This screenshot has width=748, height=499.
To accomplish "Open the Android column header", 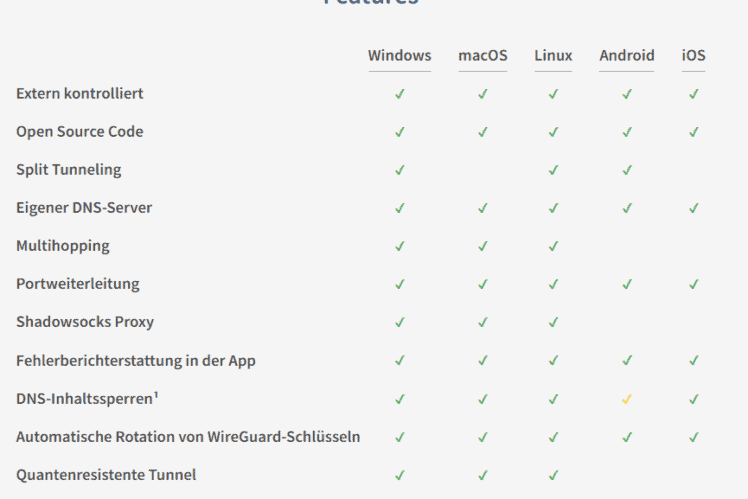I will coord(627,55).
